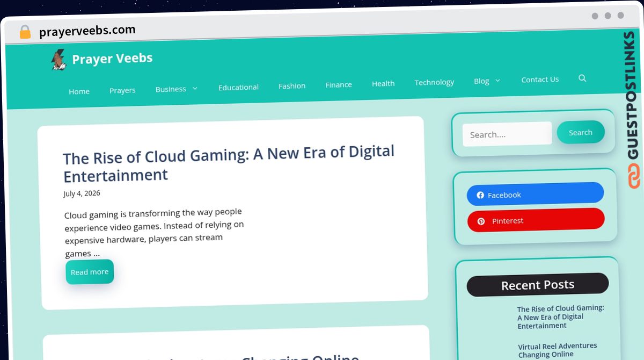The image size is (644, 360).
Task: Open The Rise of Cloud Gaming article title
Action: (x=229, y=163)
